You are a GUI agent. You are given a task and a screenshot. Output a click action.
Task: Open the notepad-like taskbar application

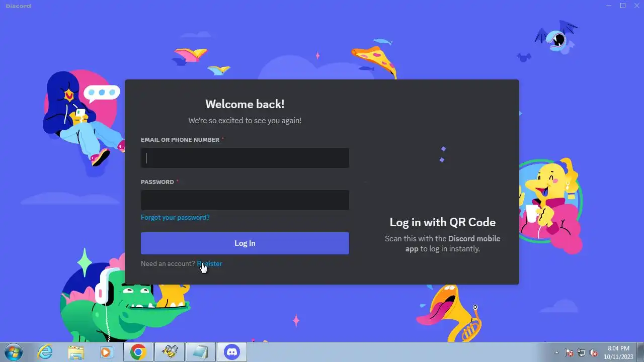coord(201,352)
